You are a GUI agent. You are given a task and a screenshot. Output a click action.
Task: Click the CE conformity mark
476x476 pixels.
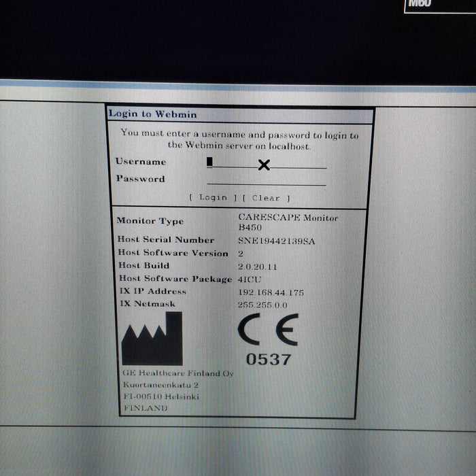268,329
